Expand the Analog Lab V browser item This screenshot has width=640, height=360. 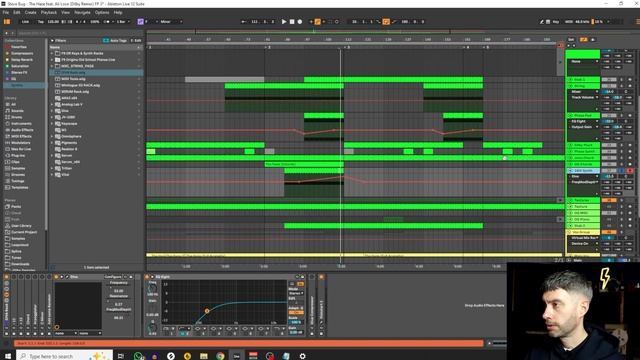[x=52, y=104]
